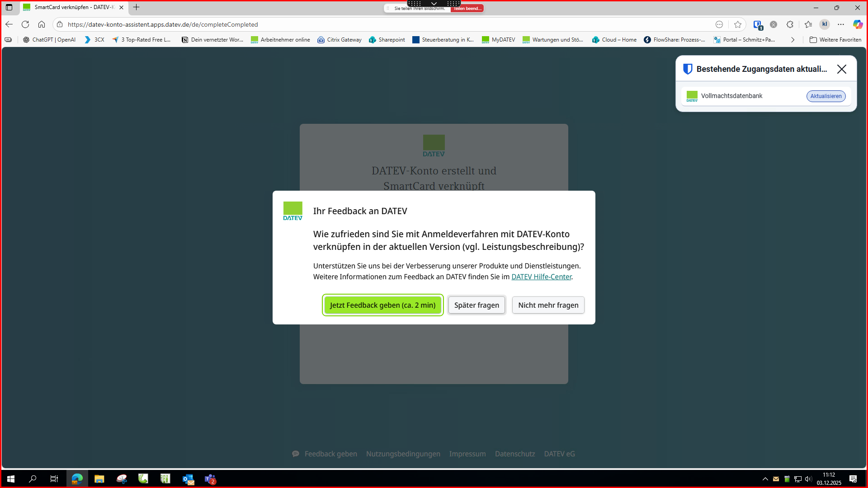Choose Später fragen in feedback dialog

476,305
